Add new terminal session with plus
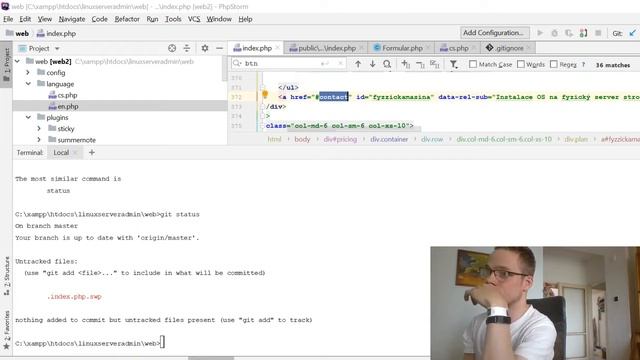 tap(92, 153)
